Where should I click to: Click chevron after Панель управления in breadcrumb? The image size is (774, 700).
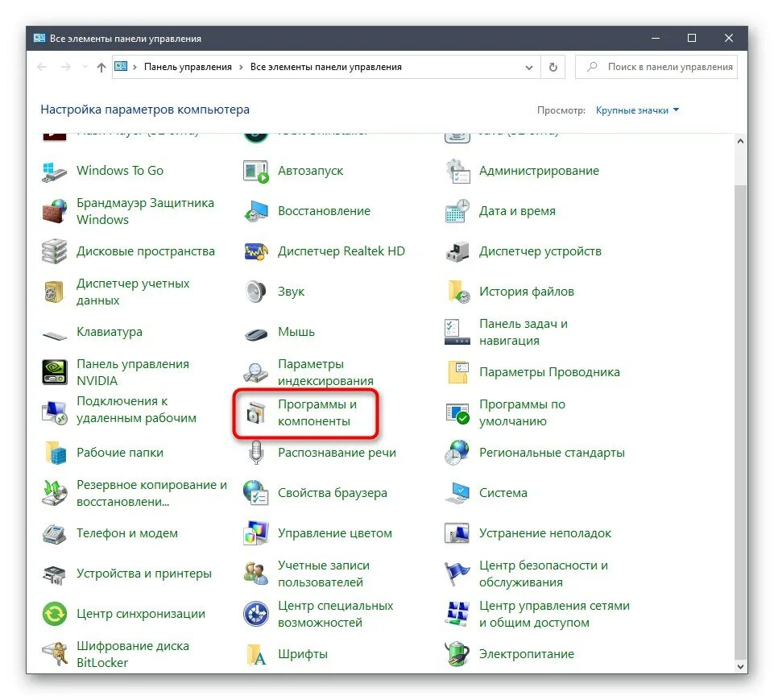pos(241,67)
